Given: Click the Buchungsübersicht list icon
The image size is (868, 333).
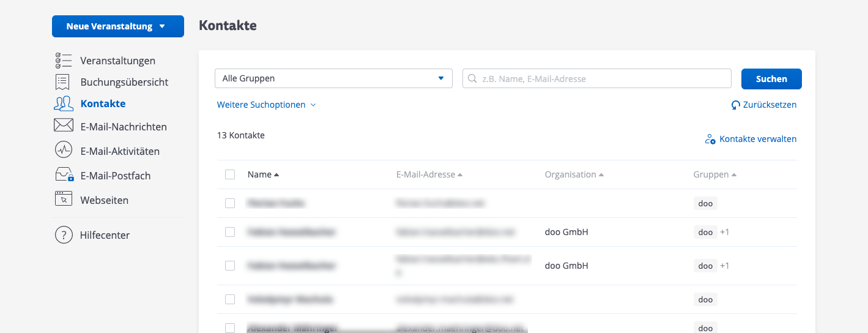Looking at the screenshot, I should coord(62,82).
